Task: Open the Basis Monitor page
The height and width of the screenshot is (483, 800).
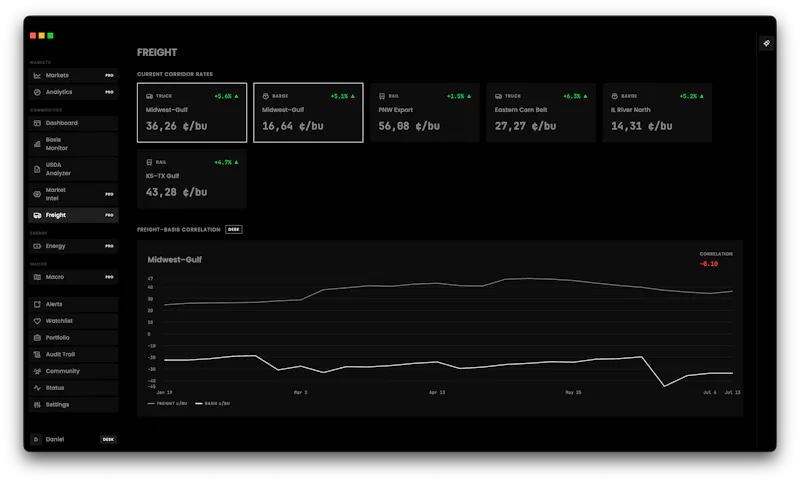Action: (x=73, y=144)
